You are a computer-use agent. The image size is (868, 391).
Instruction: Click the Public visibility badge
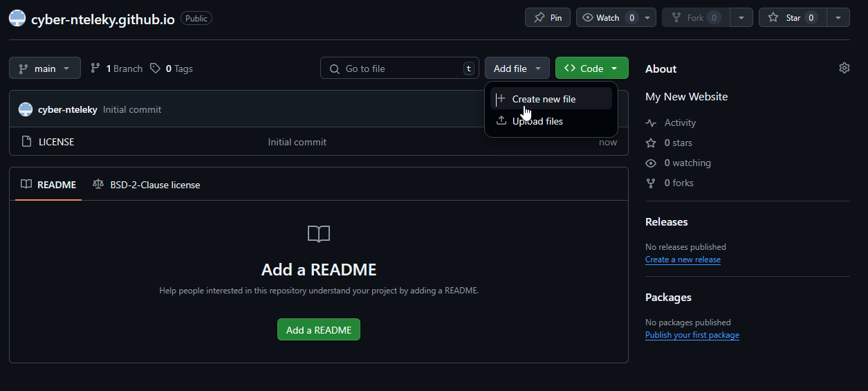point(196,19)
